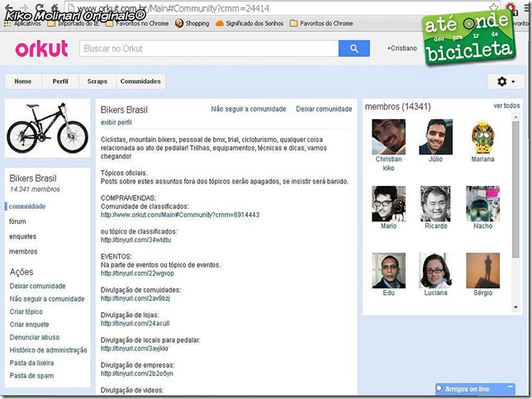The width and height of the screenshot is (532, 399).
Task: Open Pasta de spam
Action: [x=31, y=376]
